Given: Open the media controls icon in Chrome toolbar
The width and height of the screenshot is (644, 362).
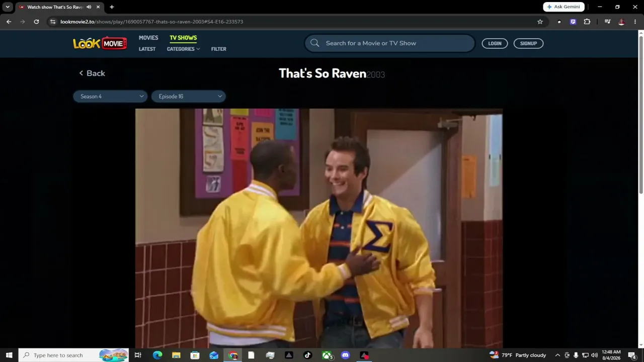Looking at the screenshot, I should (607, 22).
